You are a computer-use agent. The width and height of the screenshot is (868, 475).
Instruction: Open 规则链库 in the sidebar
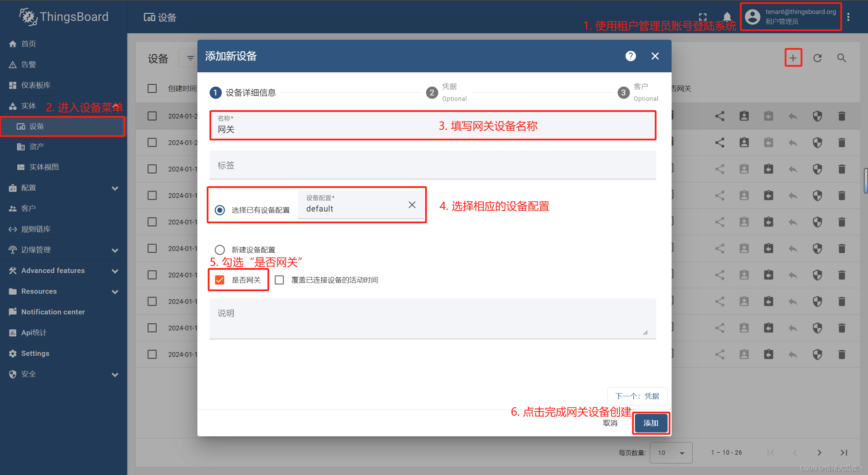pos(36,229)
